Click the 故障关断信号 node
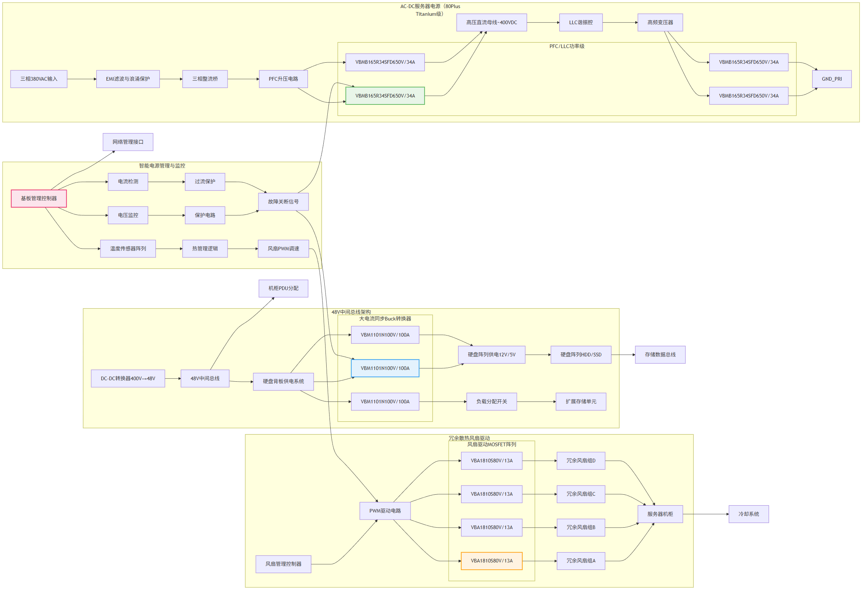The image size is (868, 594). point(284,202)
